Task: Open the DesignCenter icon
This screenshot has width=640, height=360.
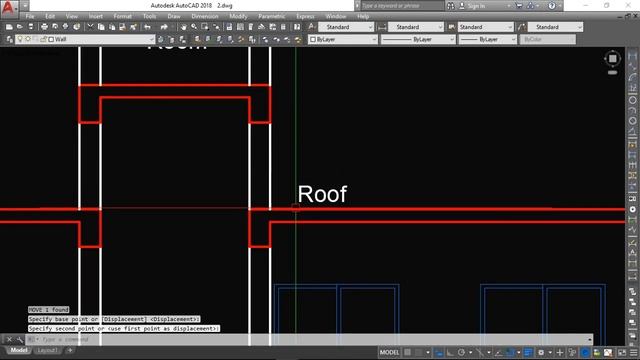Action: [x=240, y=27]
